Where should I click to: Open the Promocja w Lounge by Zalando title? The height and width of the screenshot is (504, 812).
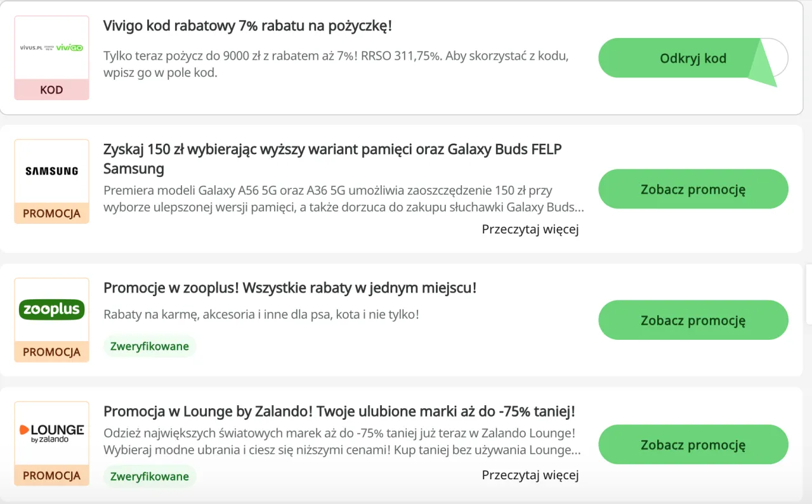pos(339,411)
